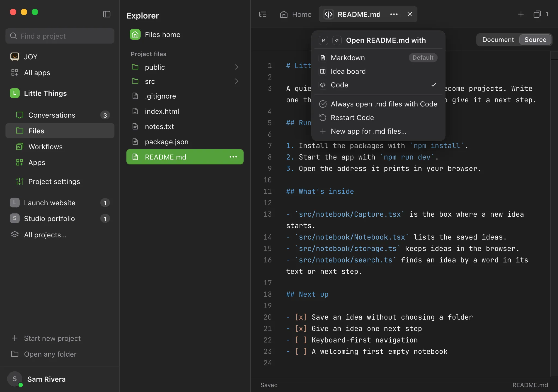This screenshot has height=392, width=558.
Task: Open the Launch website project
Action: pos(60,203)
